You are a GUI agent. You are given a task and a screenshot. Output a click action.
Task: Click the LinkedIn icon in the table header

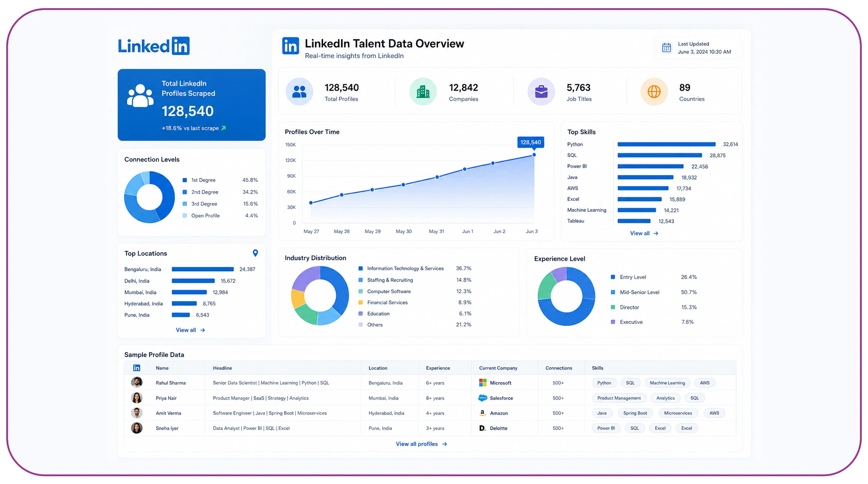(137, 368)
